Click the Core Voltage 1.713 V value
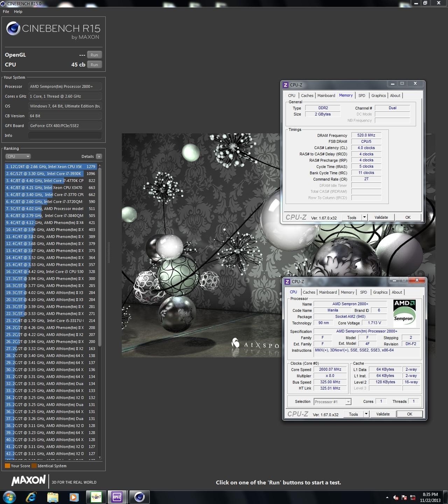The image size is (448, 504). 374,323
